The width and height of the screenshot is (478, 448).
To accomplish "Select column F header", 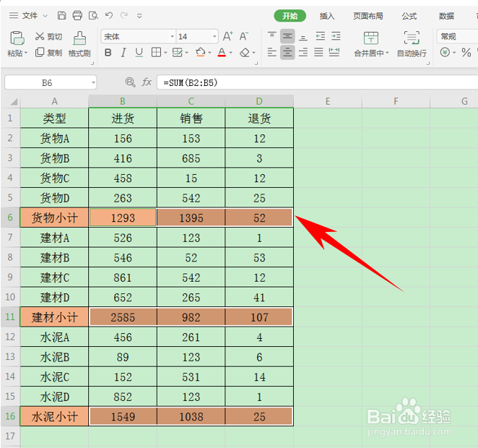I will (396, 101).
